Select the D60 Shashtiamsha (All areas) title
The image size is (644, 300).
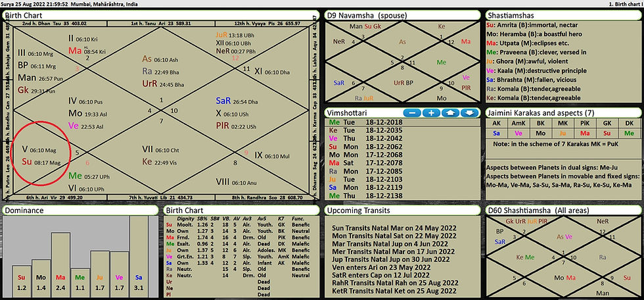point(538,210)
